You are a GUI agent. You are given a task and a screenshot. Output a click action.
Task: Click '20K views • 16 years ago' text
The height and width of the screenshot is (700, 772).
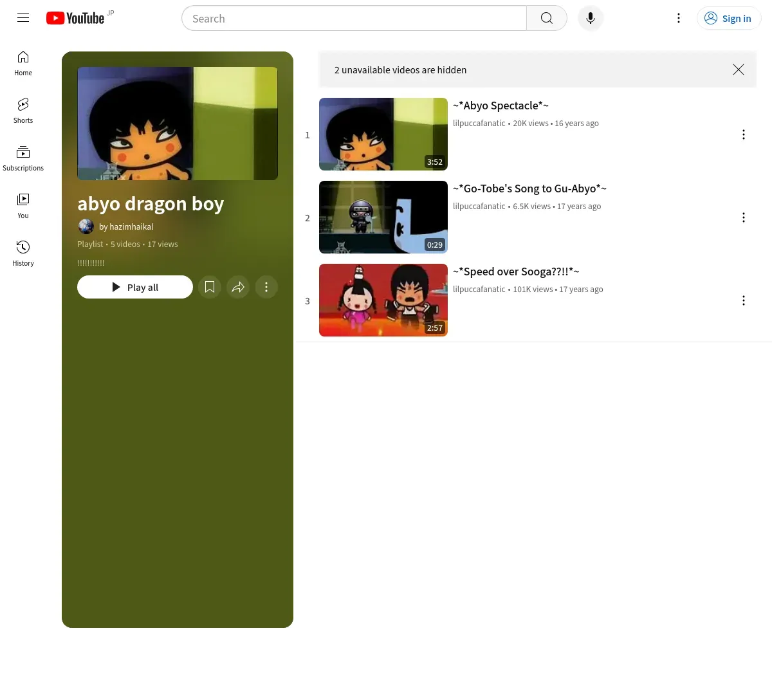coord(556,123)
